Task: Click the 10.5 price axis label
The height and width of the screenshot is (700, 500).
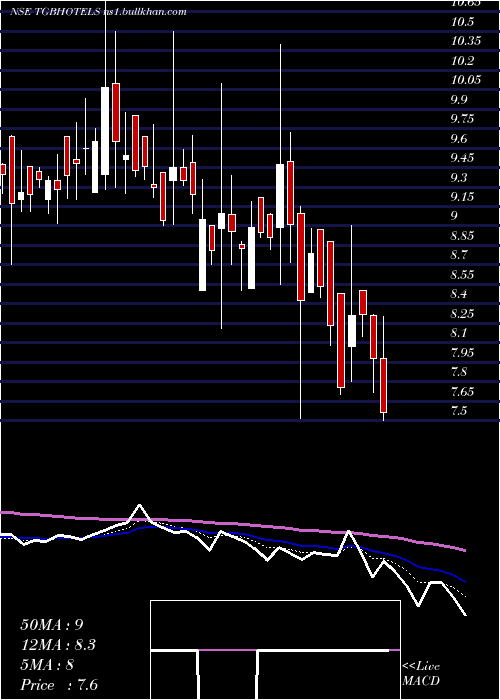Action: (462, 22)
